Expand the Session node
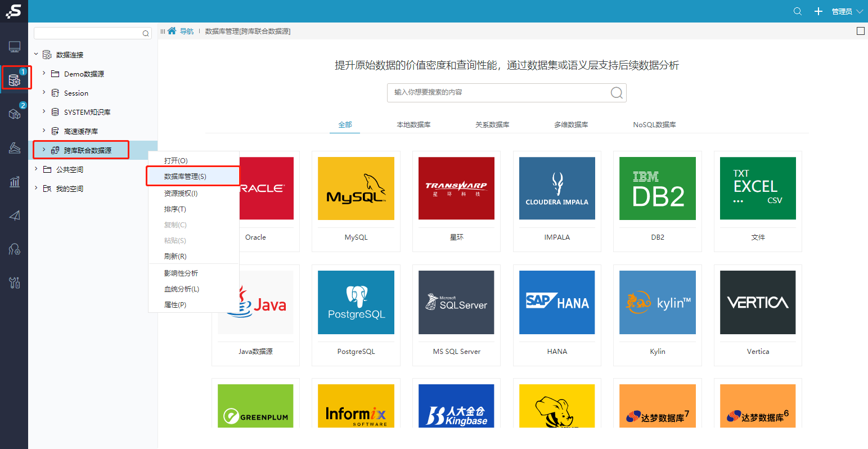The height and width of the screenshot is (449, 868). tap(44, 93)
